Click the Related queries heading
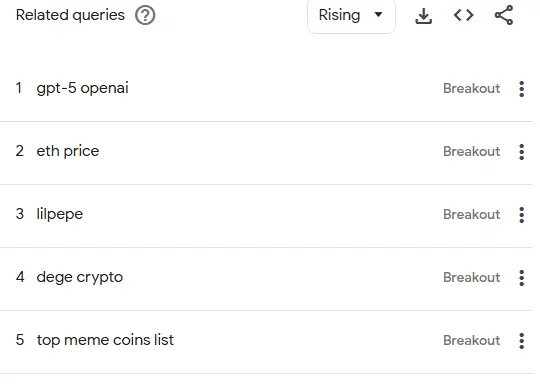Viewport: 540px width, 385px height. (x=70, y=15)
